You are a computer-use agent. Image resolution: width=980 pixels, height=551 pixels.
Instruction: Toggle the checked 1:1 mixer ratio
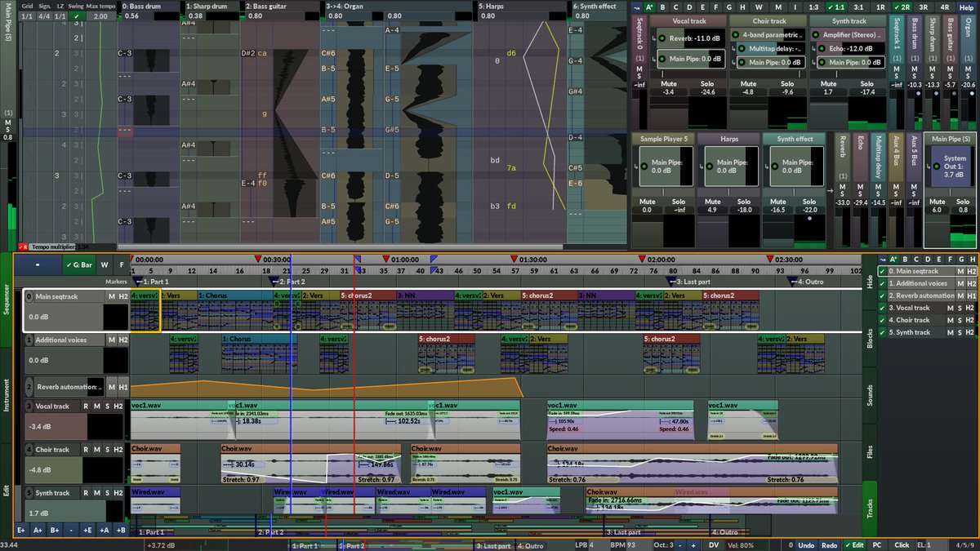(x=835, y=7)
